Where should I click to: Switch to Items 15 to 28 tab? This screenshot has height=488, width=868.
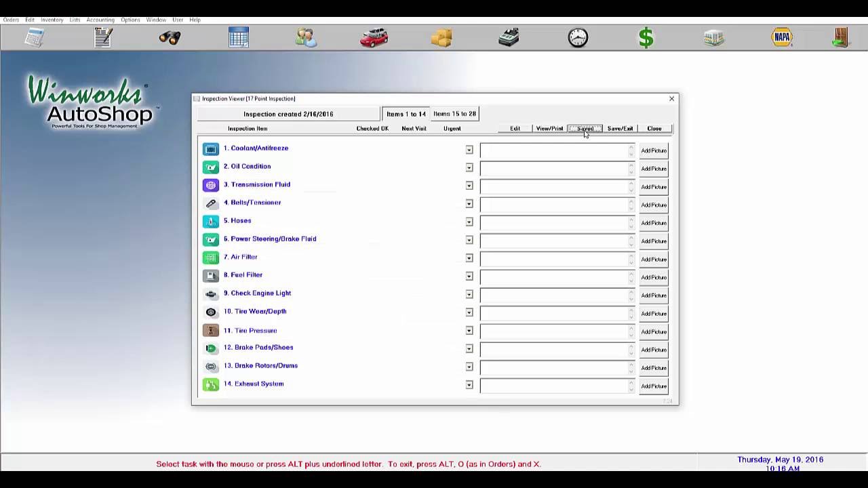tap(454, 114)
